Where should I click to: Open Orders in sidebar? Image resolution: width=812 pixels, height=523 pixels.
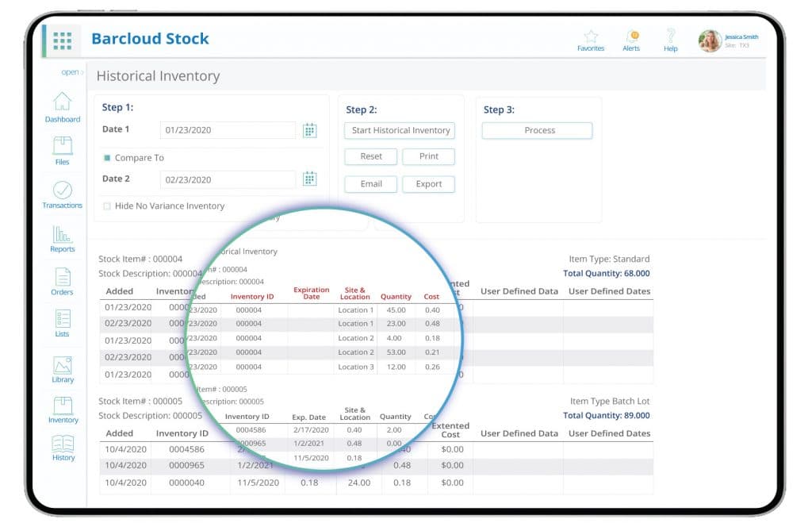(x=62, y=282)
